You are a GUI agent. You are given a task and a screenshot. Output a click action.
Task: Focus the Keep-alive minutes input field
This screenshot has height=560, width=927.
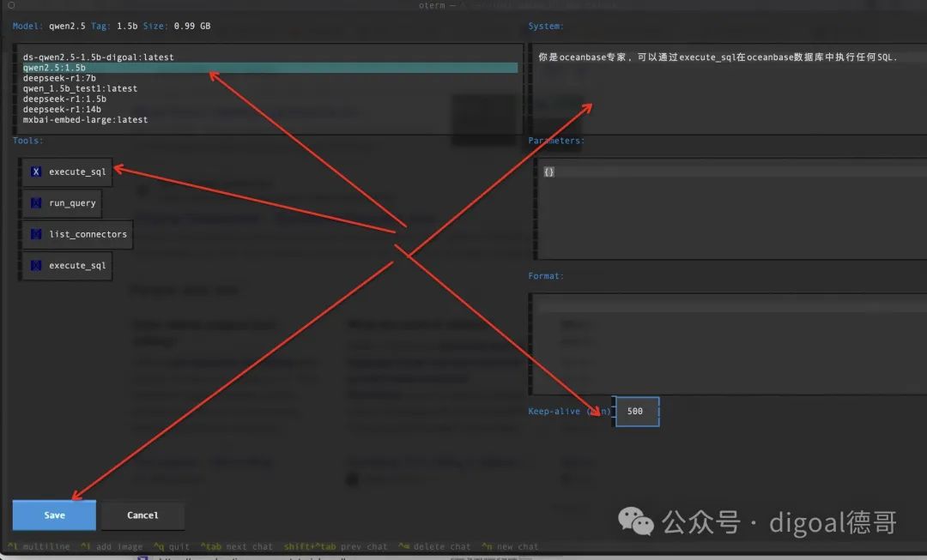tap(636, 412)
